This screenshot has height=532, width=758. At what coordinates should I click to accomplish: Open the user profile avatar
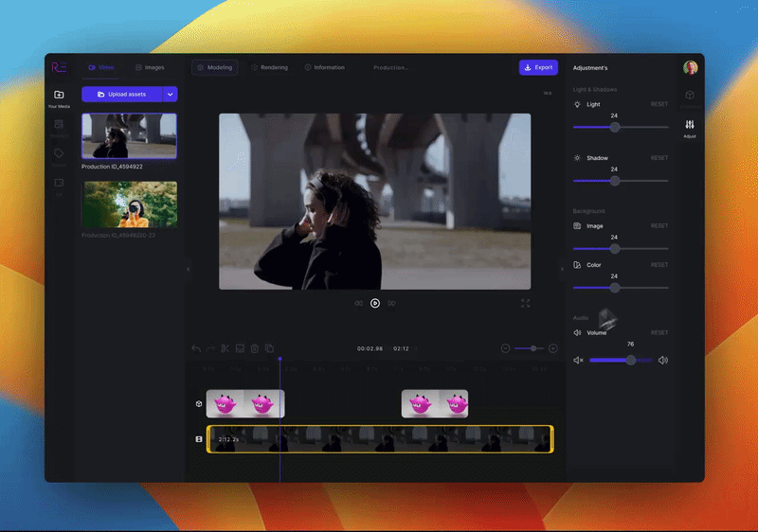pyautogui.click(x=691, y=67)
